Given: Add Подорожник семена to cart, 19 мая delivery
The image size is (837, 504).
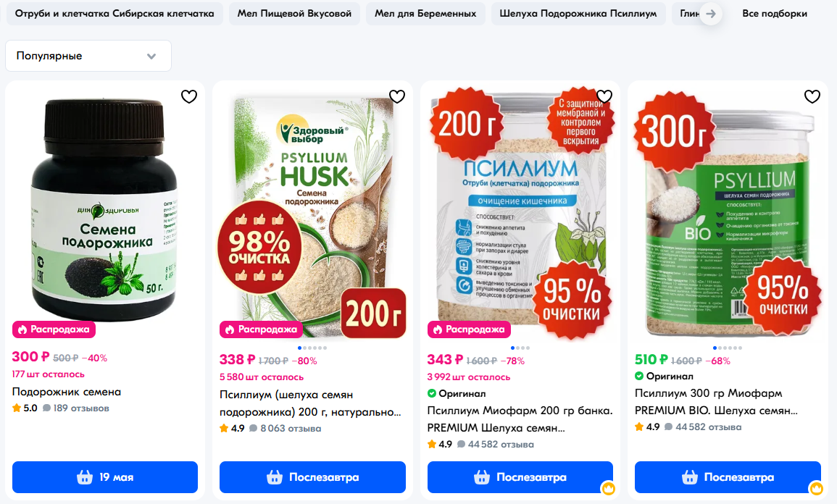Looking at the screenshot, I should pyautogui.click(x=105, y=477).
